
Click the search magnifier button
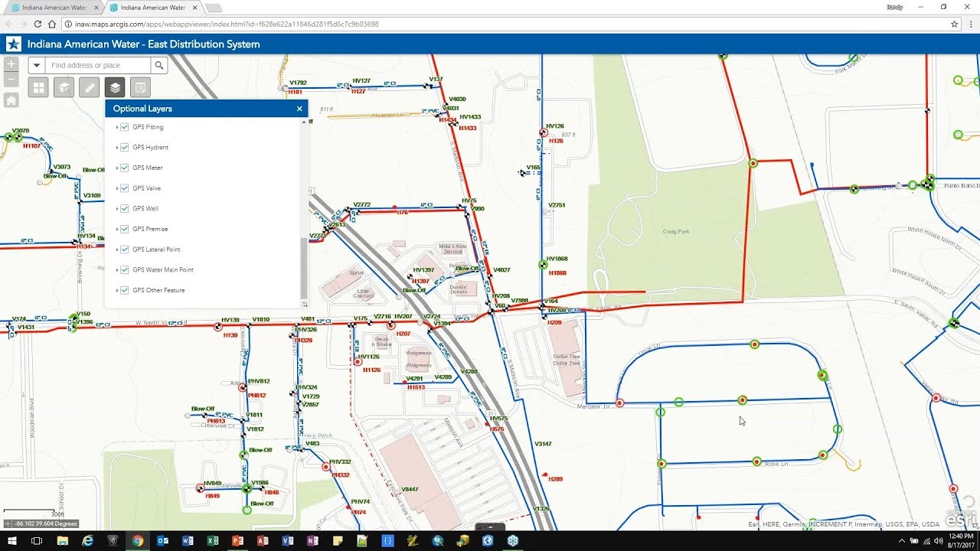[x=159, y=66]
